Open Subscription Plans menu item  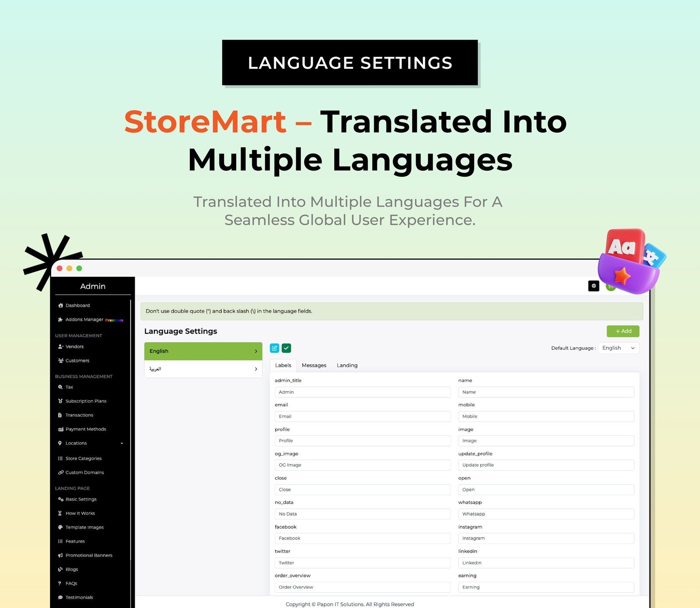click(x=86, y=401)
